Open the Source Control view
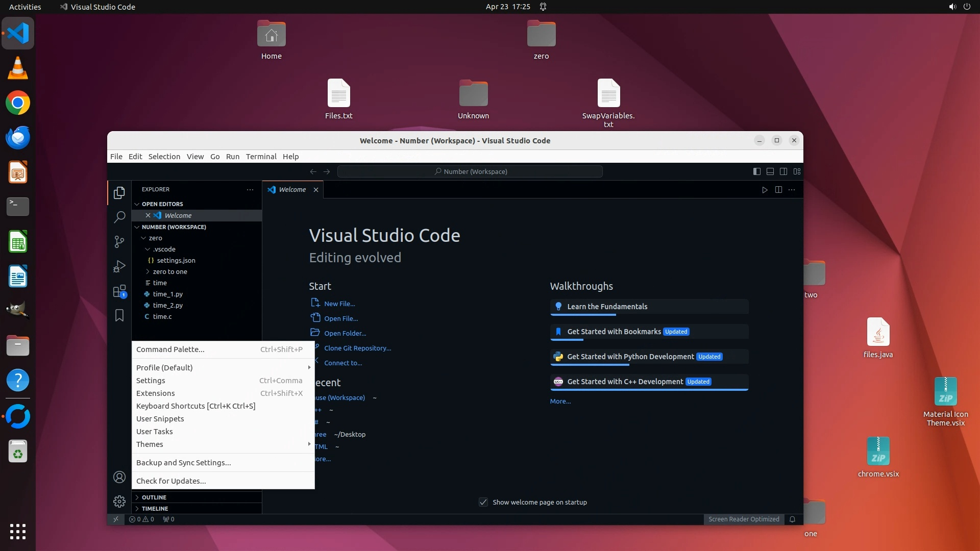Image resolution: width=980 pixels, height=551 pixels. coord(119,242)
